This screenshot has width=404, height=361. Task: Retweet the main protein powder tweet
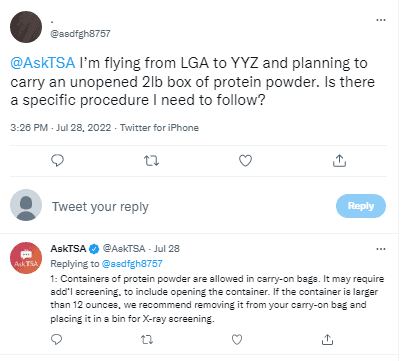151,161
